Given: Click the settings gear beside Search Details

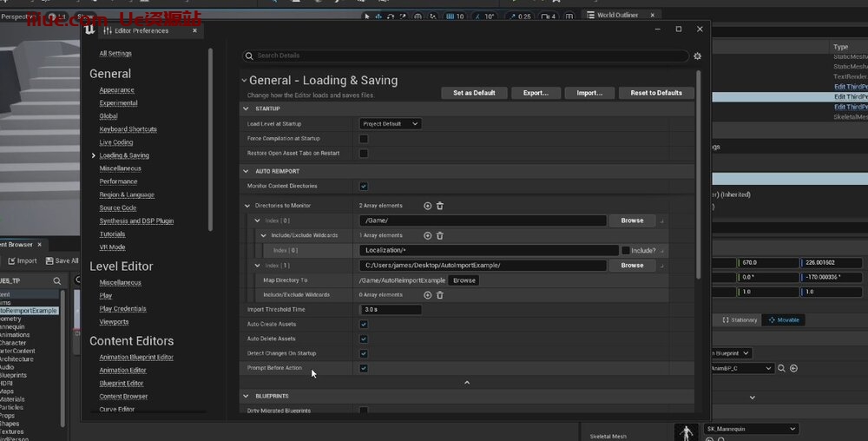Looking at the screenshot, I should 697,56.
